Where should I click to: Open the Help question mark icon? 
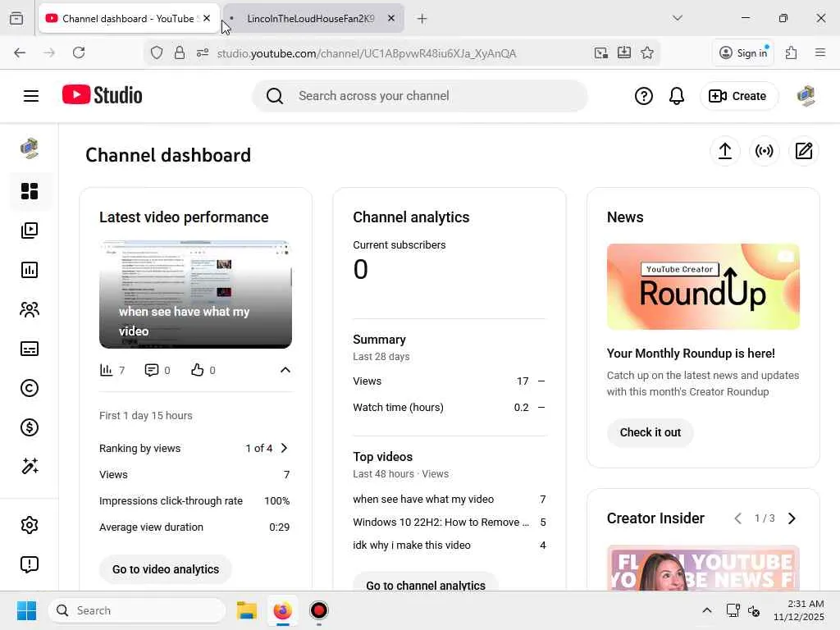click(643, 96)
